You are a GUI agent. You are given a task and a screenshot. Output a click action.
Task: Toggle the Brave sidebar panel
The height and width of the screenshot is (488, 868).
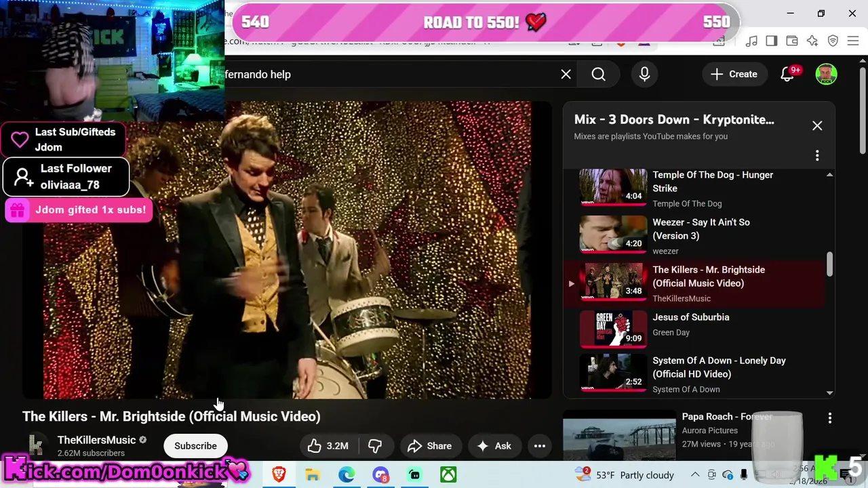(772, 41)
